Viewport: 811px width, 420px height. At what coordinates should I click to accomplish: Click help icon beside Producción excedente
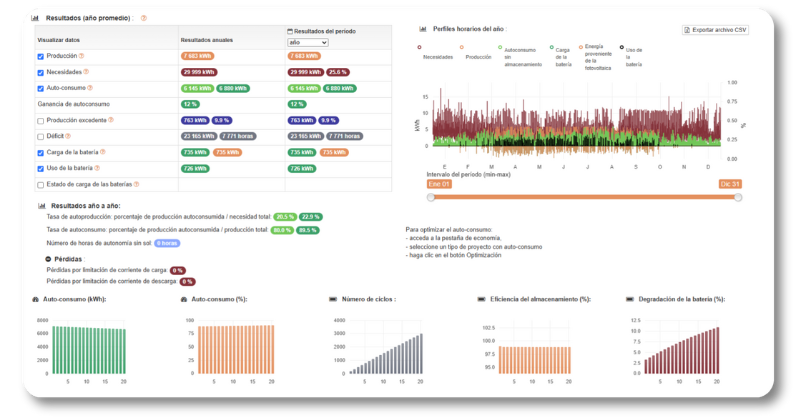pos(110,120)
